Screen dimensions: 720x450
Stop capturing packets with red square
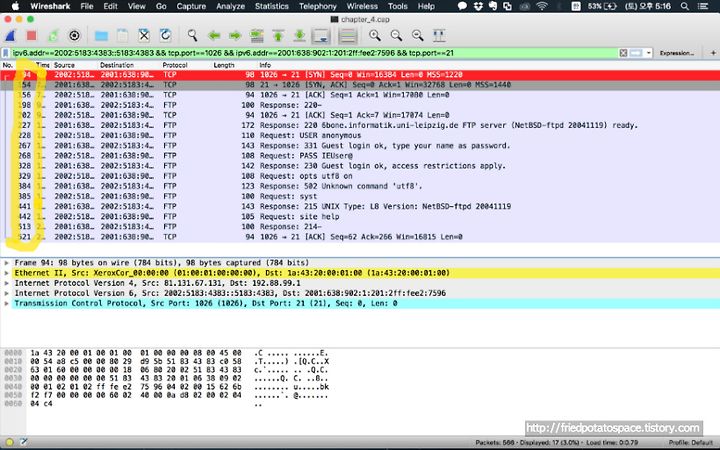coord(31,35)
